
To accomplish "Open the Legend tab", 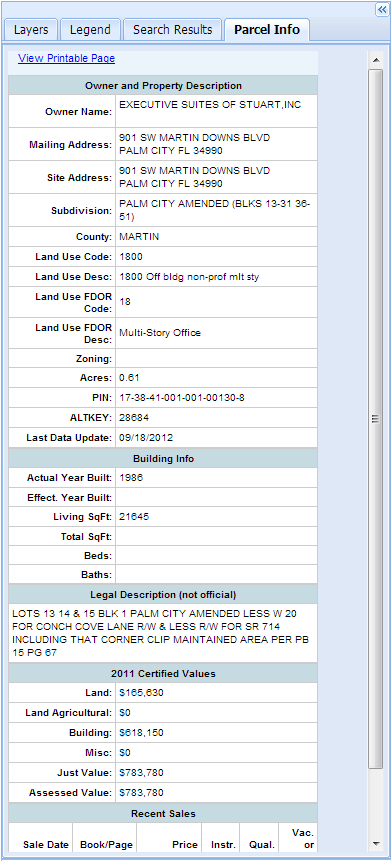I will click(x=90, y=30).
